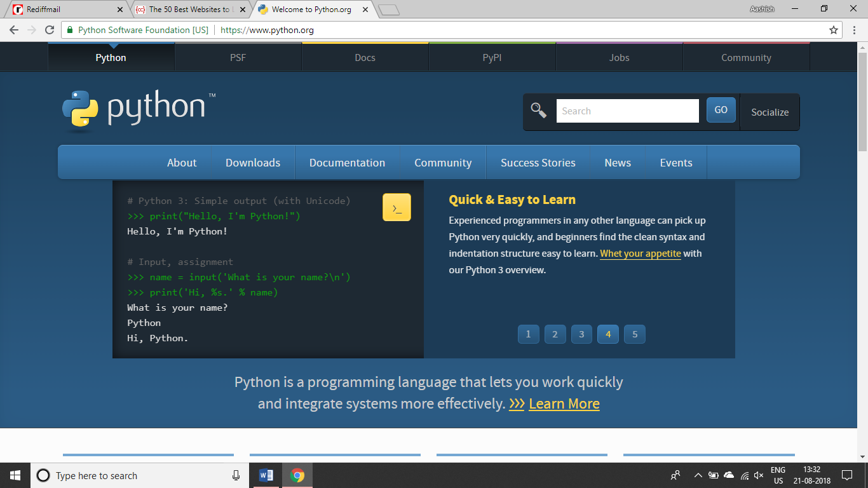This screenshot has width=868, height=488.
Task: Open the People icon in taskbar
Action: 675,475
